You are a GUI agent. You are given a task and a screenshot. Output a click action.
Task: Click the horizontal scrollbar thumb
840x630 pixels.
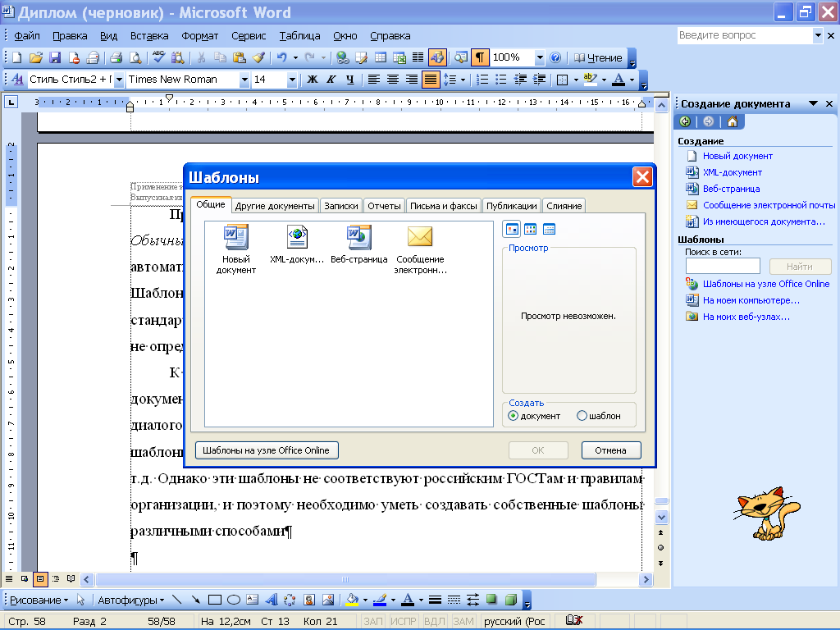pyautogui.click(x=345, y=579)
